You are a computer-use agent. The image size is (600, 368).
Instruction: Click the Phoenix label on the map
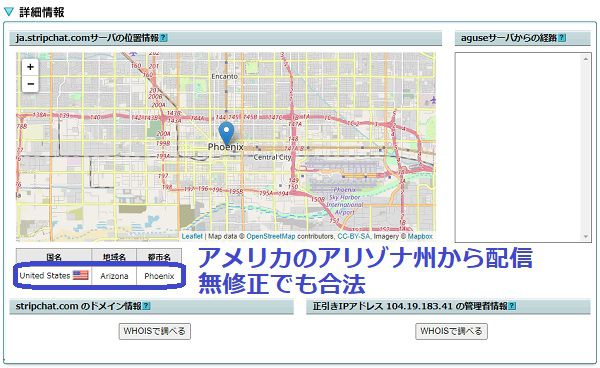point(226,147)
